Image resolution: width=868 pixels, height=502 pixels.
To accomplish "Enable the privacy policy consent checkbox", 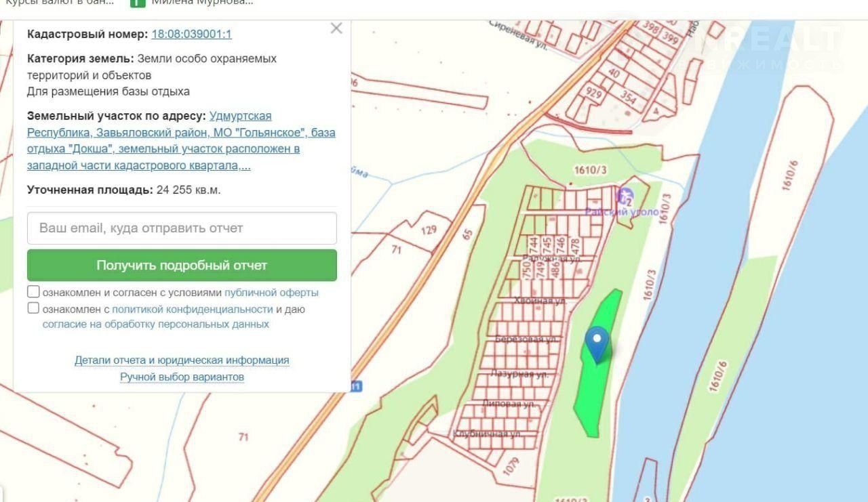I will 33,308.
